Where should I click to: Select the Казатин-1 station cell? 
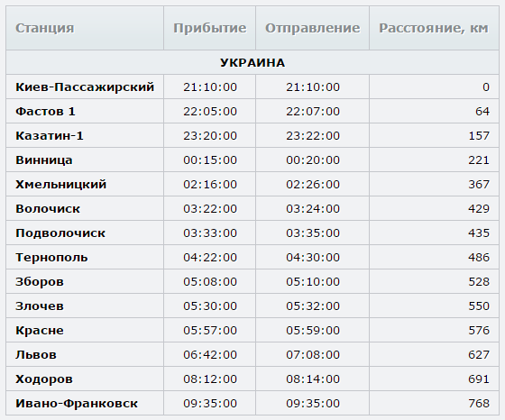click(x=50, y=136)
